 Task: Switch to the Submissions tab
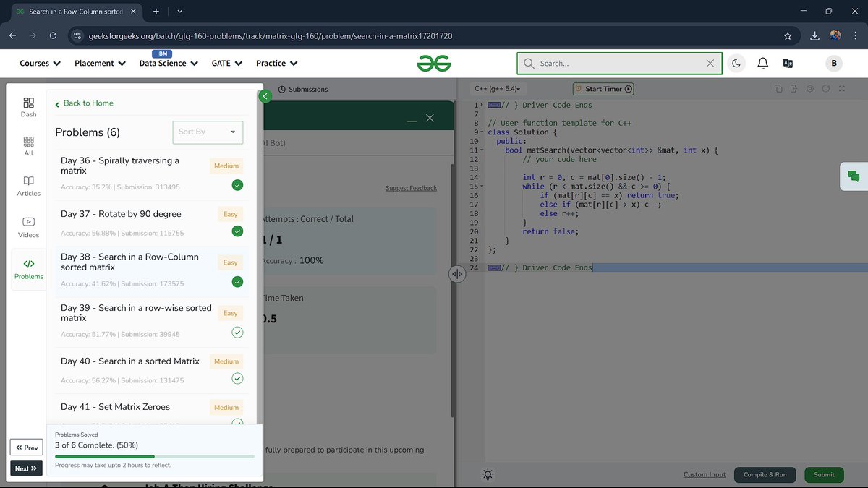(x=303, y=89)
